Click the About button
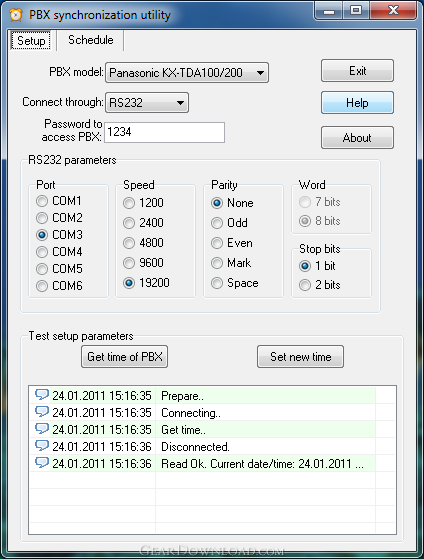 (357, 138)
